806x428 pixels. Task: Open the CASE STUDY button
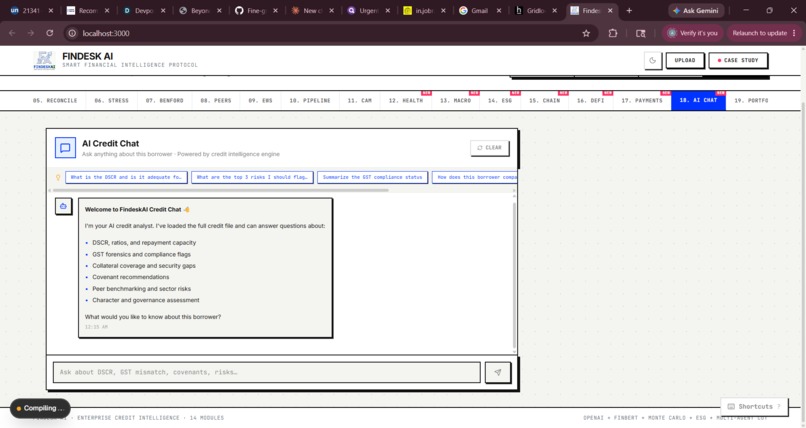[738, 61]
